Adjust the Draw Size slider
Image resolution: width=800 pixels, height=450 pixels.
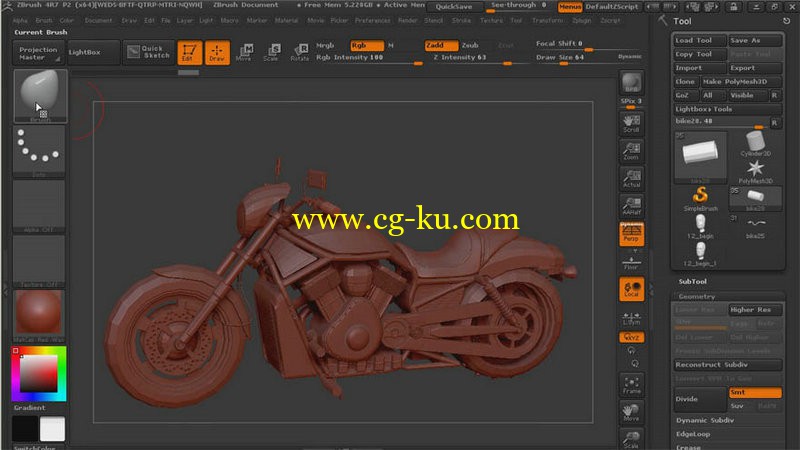[574, 58]
